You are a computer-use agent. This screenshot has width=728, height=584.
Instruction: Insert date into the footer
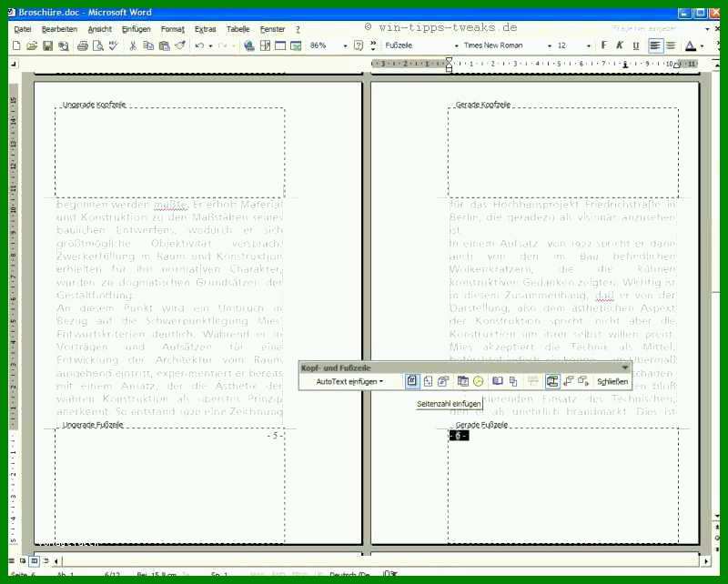tap(462, 381)
